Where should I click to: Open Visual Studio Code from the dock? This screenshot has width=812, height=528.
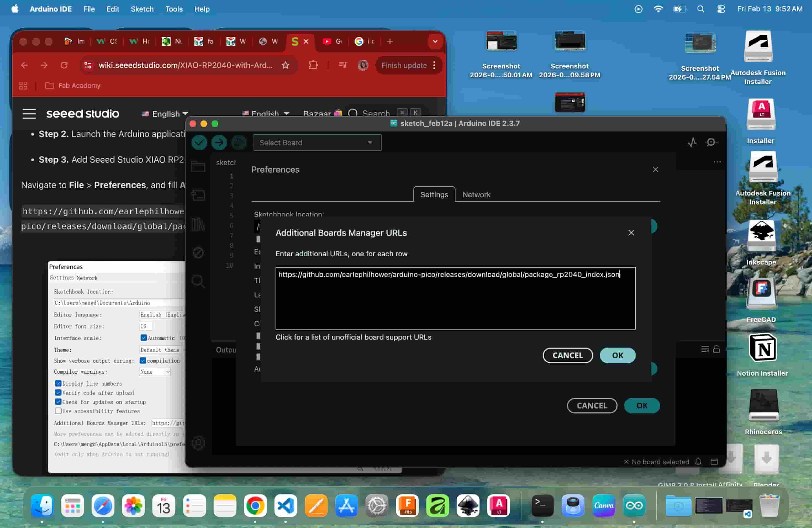click(x=285, y=505)
